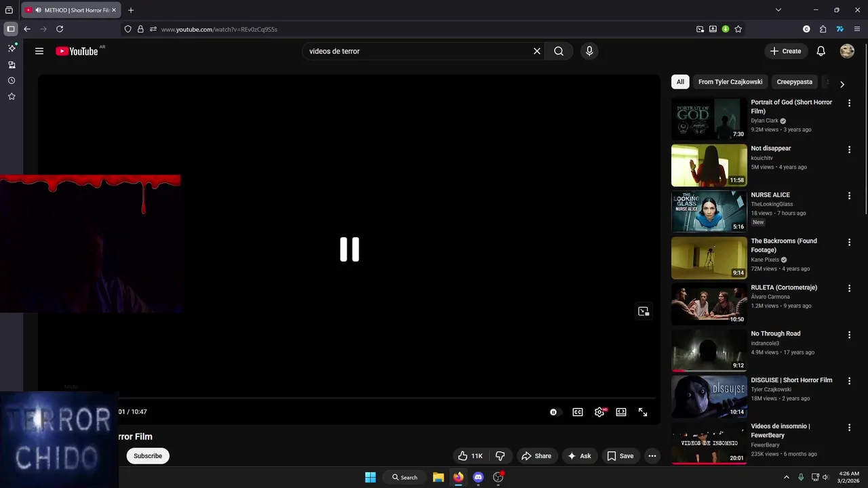Pause the video using center overlay
Image resolution: width=868 pixels, height=488 pixels.
[x=349, y=249]
